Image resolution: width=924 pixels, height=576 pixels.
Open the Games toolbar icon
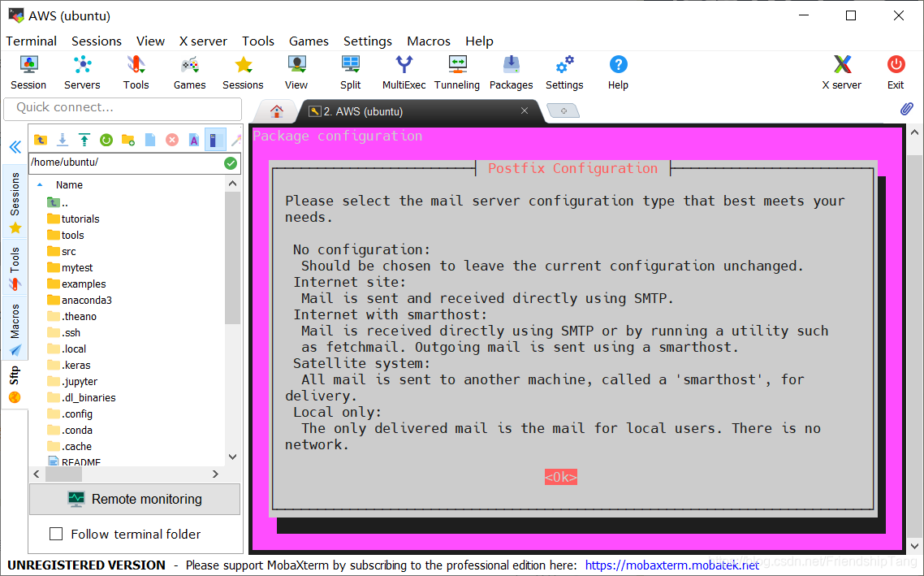tap(190, 72)
